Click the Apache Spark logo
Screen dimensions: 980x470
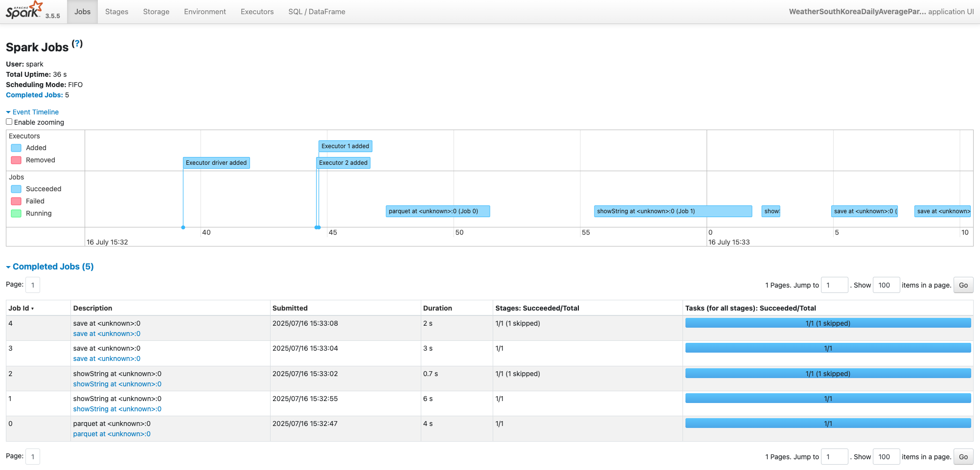24,10
